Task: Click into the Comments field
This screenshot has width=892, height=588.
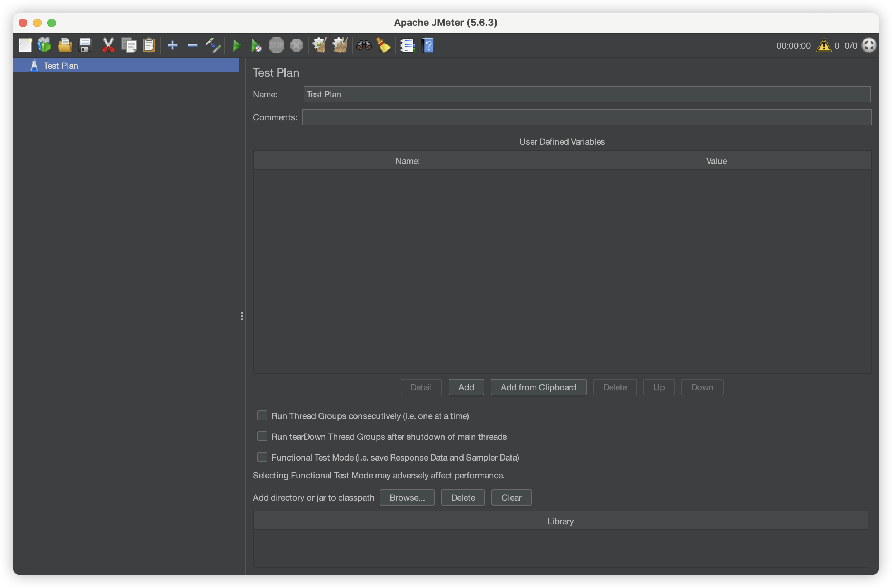Action: pyautogui.click(x=587, y=117)
